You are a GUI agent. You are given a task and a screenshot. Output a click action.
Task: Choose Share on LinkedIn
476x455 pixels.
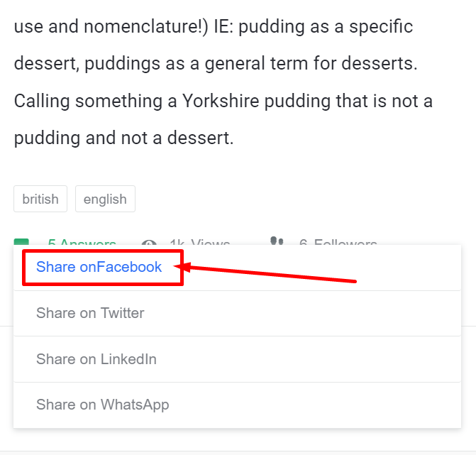96,359
